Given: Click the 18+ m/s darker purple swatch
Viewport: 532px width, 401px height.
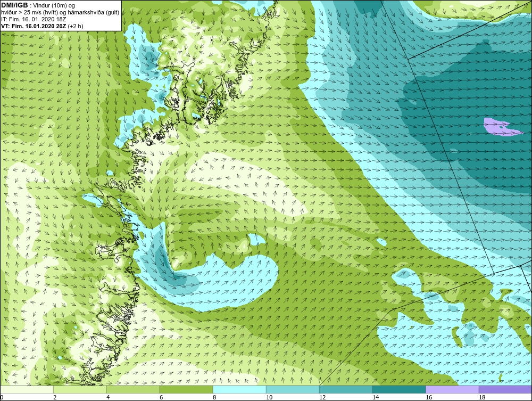Looking at the screenshot, I should tap(505, 389).
